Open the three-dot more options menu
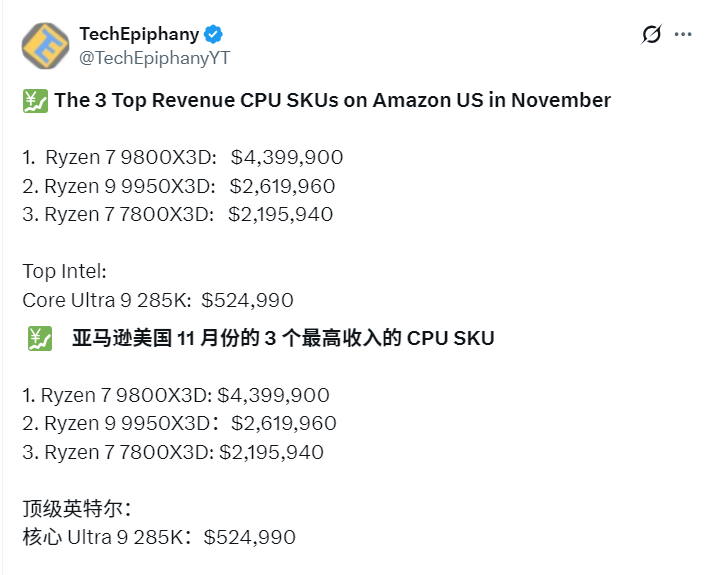Viewport: 710px width, 575px height. [x=683, y=35]
